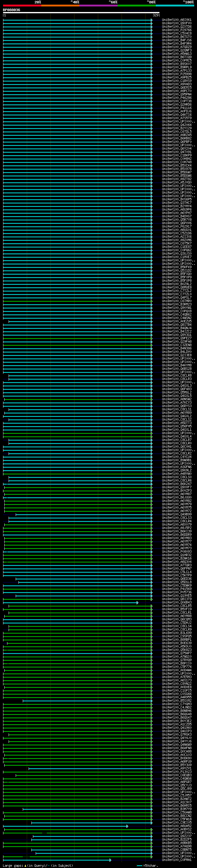Viewport: 197px width, 868px height.
Task: Select the UniRef100_P25998 hit label
Action: pos(176,74)
